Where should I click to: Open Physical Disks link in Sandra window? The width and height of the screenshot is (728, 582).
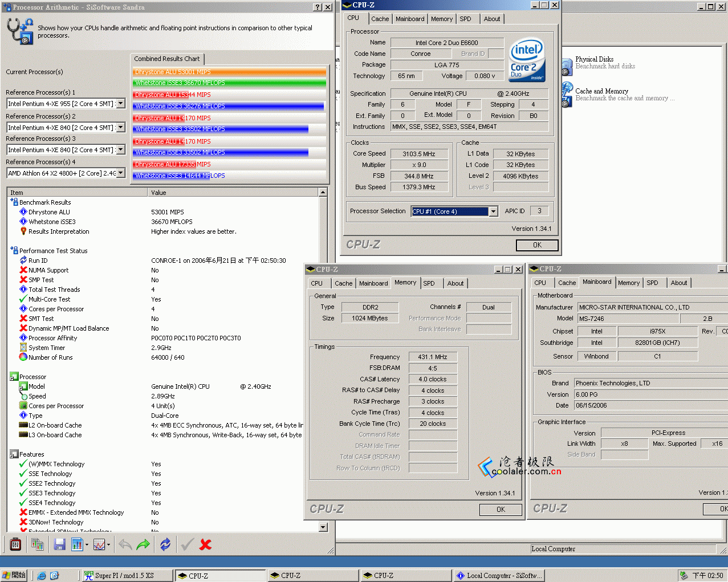[594, 59]
